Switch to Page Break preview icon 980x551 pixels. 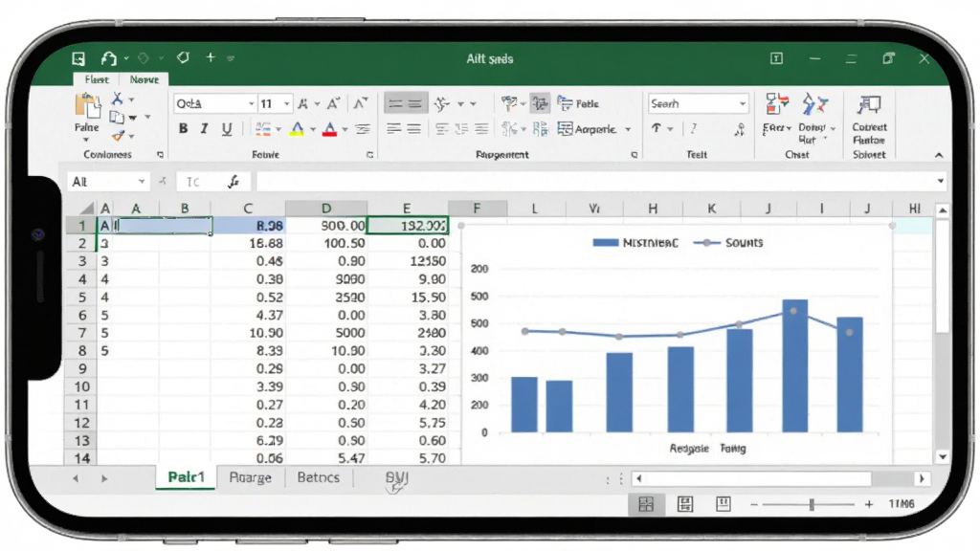tap(724, 504)
